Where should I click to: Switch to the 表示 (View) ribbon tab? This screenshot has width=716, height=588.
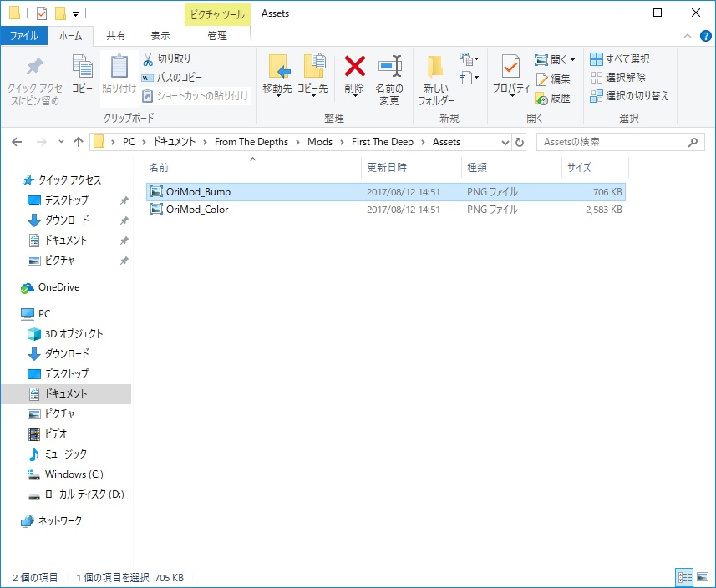point(160,36)
